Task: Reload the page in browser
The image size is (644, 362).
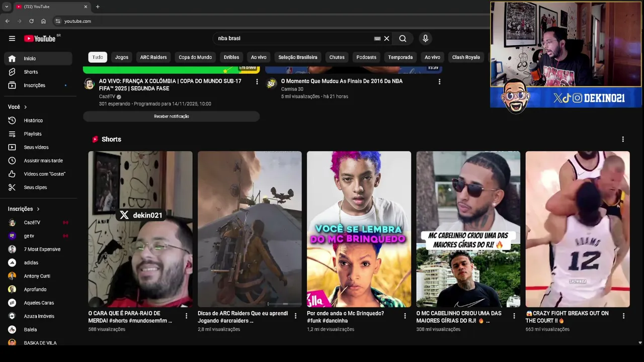Action: pos(31,21)
